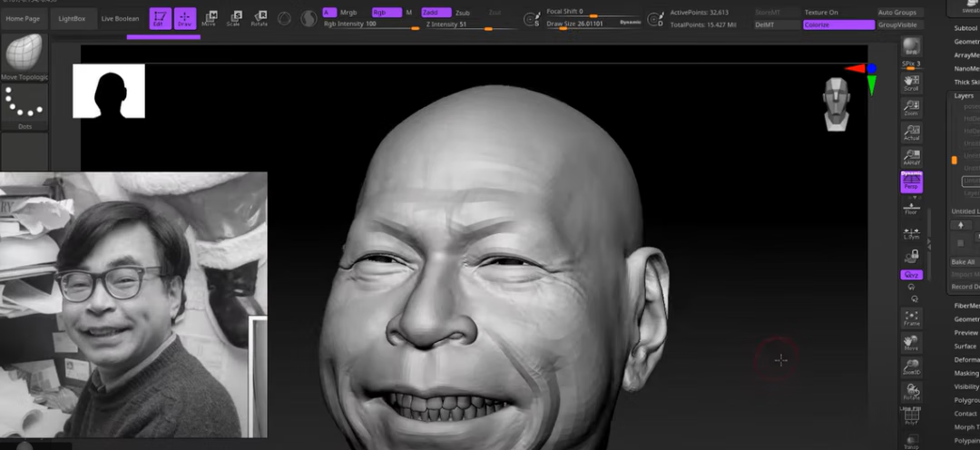Expand the Surface section
This screenshot has width=980, height=450.
click(x=965, y=347)
